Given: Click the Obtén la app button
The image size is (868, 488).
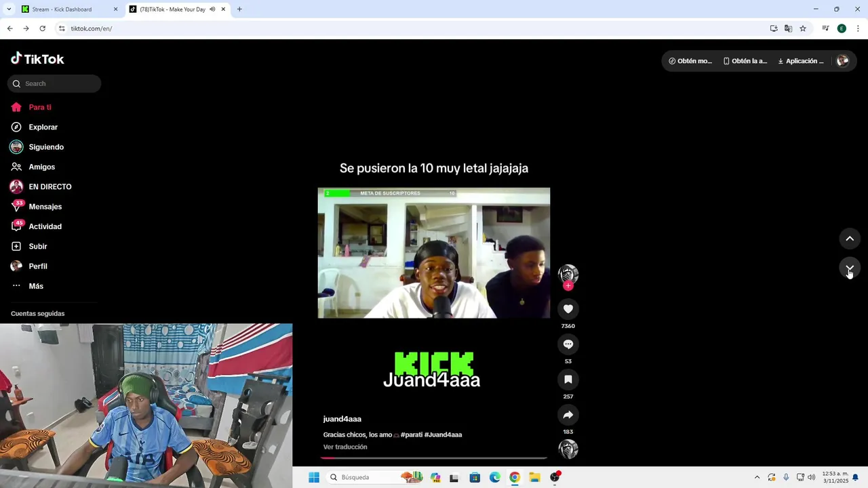Looking at the screenshot, I should click(745, 61).
